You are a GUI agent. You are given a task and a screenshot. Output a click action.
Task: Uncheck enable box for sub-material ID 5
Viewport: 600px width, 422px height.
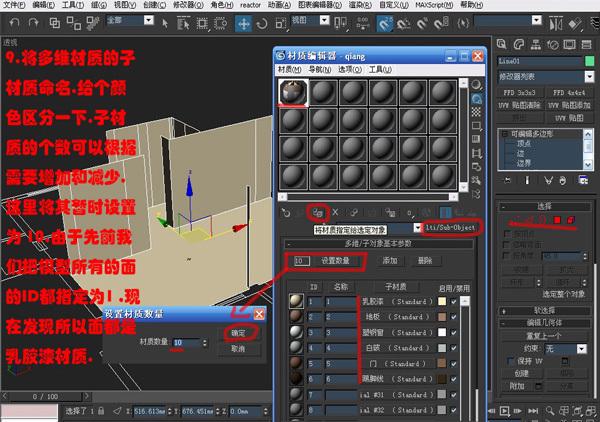[454, 364]
